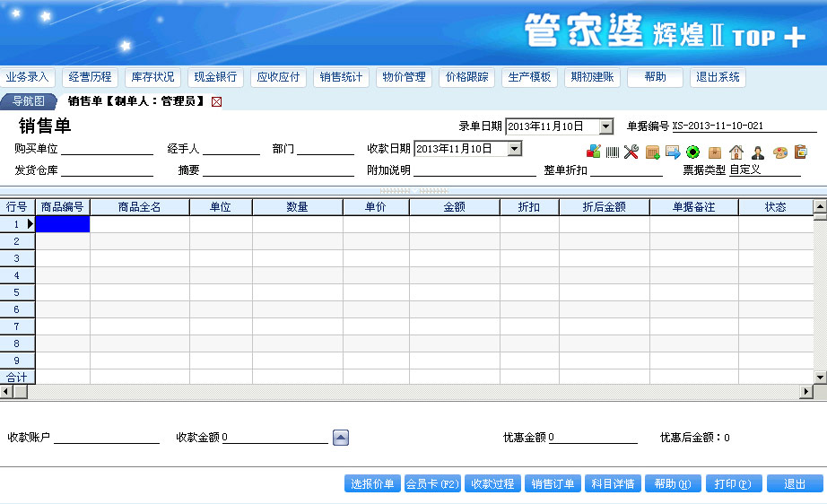Image resolution: width=827 pixels, height=504 pixels.
Task: Click the 退出 button at bottom right
Action: (795, 483)
